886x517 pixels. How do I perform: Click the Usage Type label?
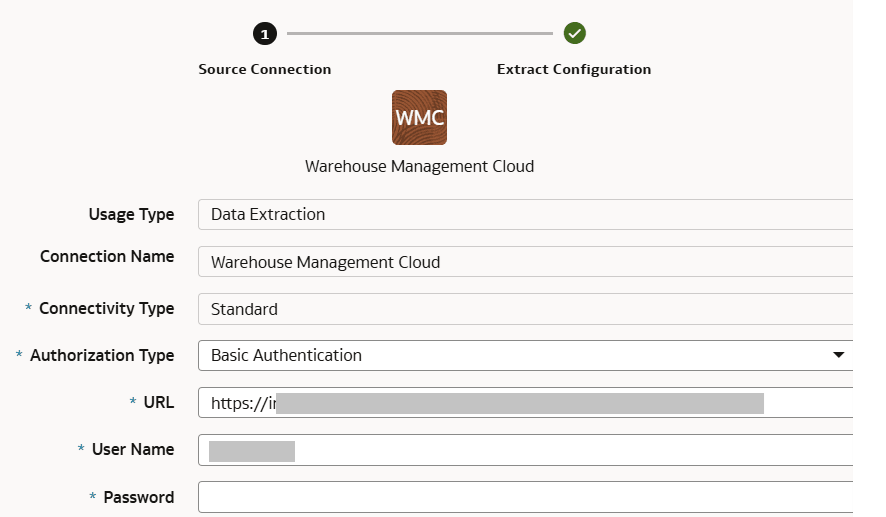tap(131, 215)
